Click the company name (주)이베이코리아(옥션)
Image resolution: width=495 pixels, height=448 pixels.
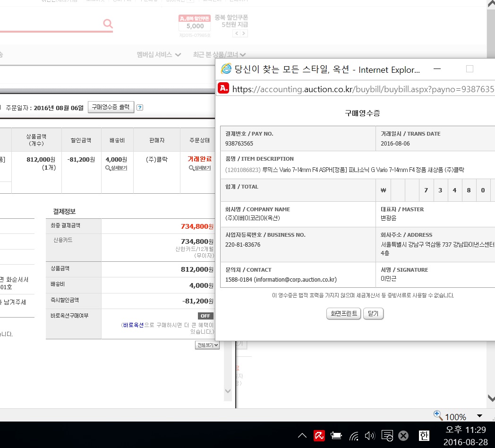tap(253, 218)
